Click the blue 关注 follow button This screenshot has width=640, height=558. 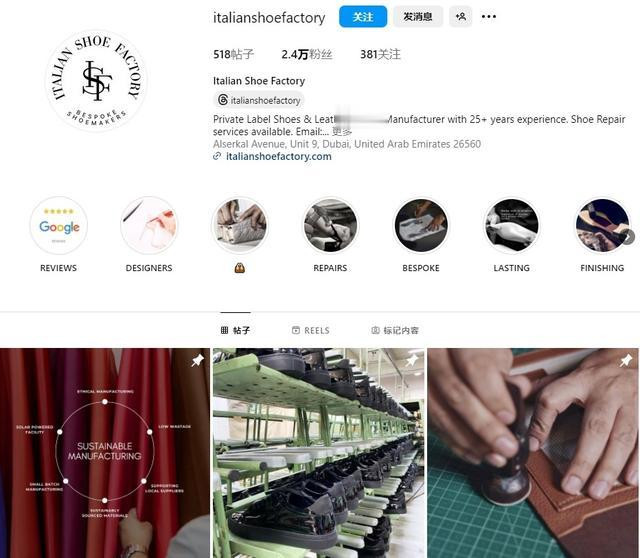(363, 17)
